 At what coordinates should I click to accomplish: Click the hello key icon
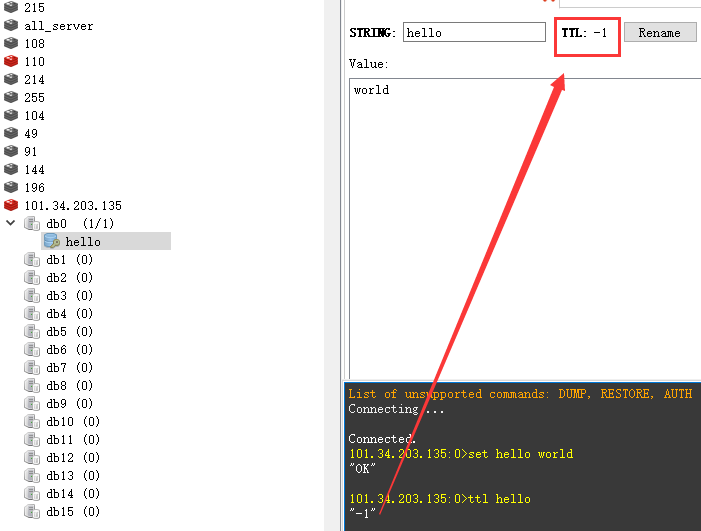(x=51, y=242)
